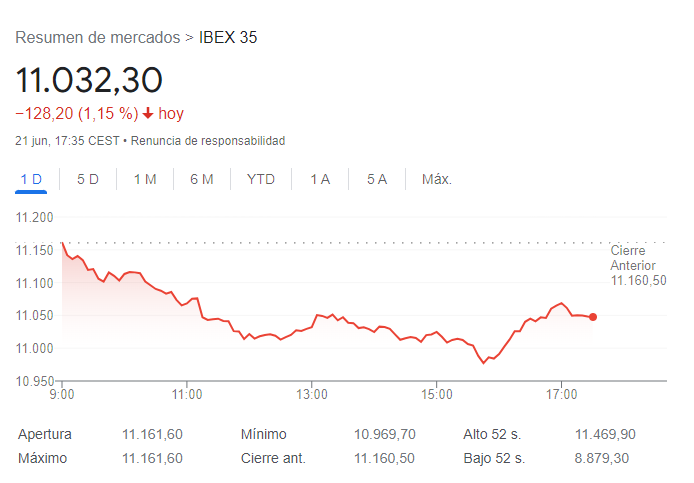Click the Alto 52 s. value
The width and height of the screenshot is (694, 483).
pyautogui.click(x=604, y=434)
